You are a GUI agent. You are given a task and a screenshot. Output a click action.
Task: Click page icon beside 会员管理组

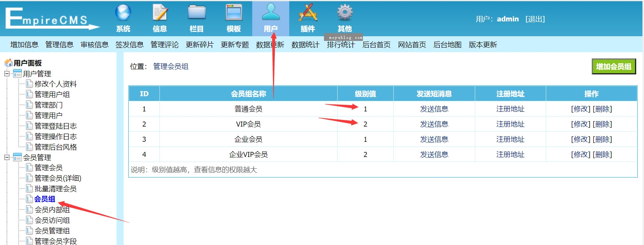point(29,230)
